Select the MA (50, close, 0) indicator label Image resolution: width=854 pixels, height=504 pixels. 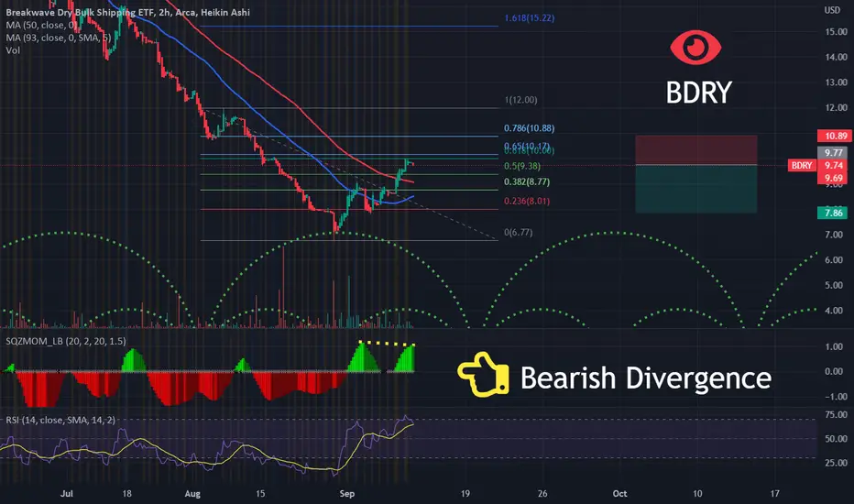41,25
